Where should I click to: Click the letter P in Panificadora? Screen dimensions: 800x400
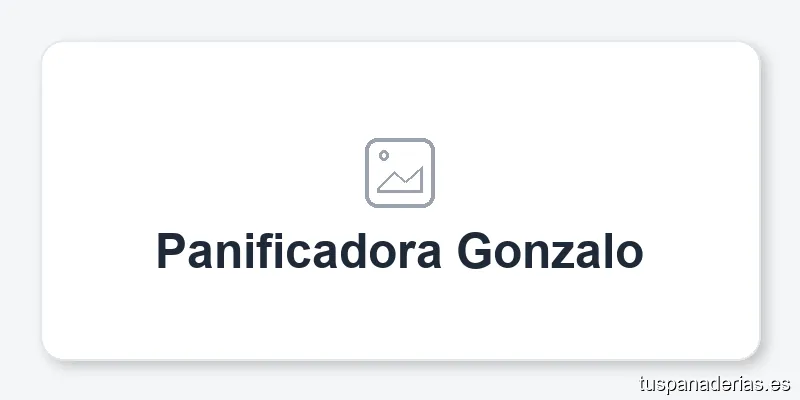tap(170, 251)
